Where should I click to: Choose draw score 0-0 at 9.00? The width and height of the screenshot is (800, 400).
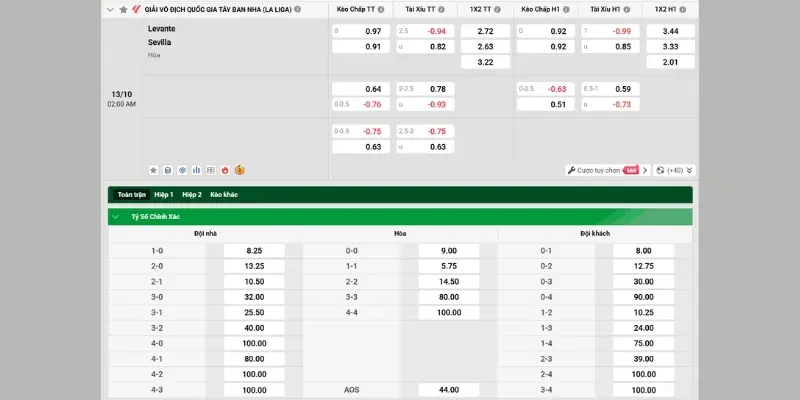(449, 251)
